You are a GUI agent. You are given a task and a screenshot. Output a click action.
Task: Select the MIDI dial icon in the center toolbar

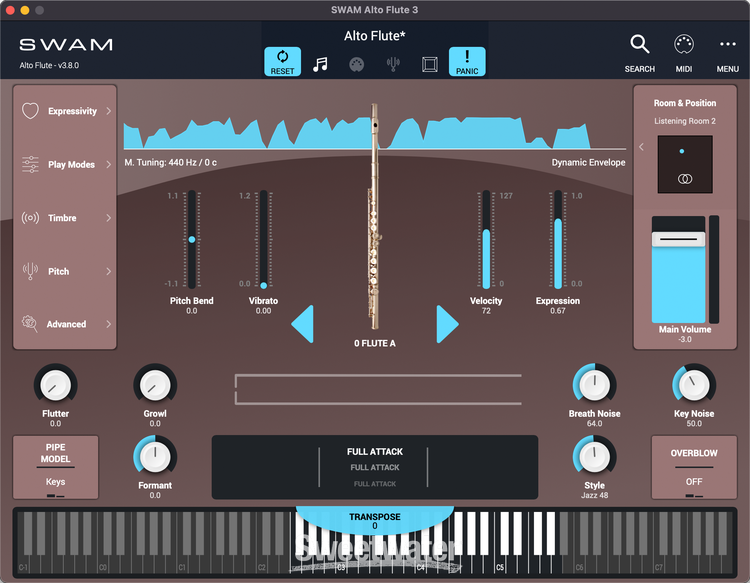(356, 64)
